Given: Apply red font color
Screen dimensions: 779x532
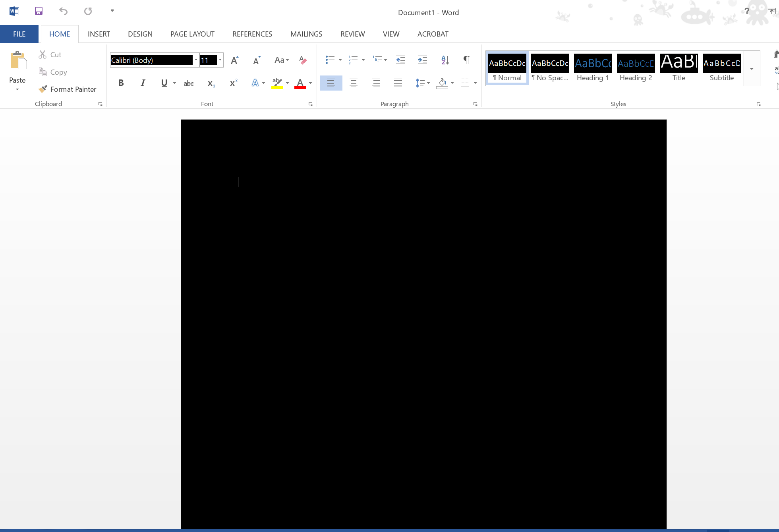Looking at the screenshot, I should [300, 83].
